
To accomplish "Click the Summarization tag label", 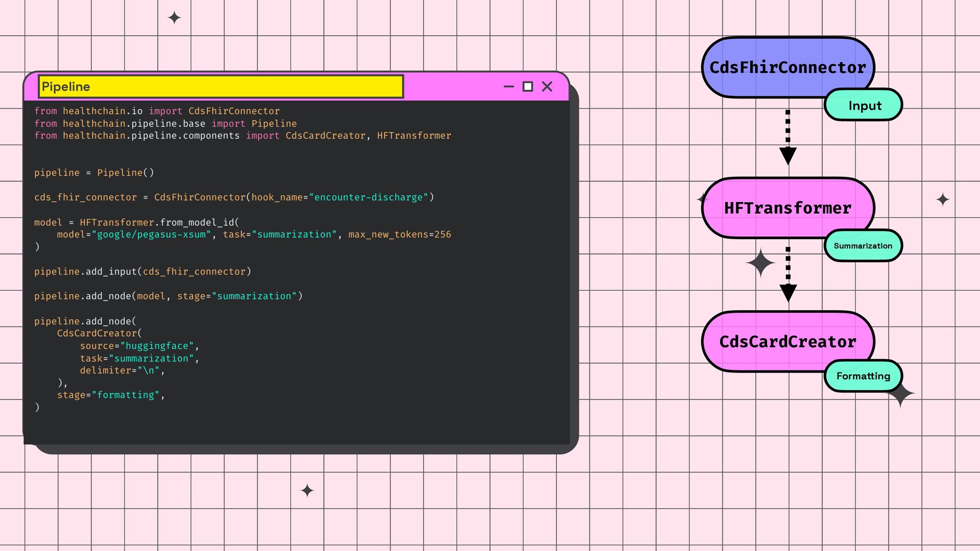I will point(863,246).
